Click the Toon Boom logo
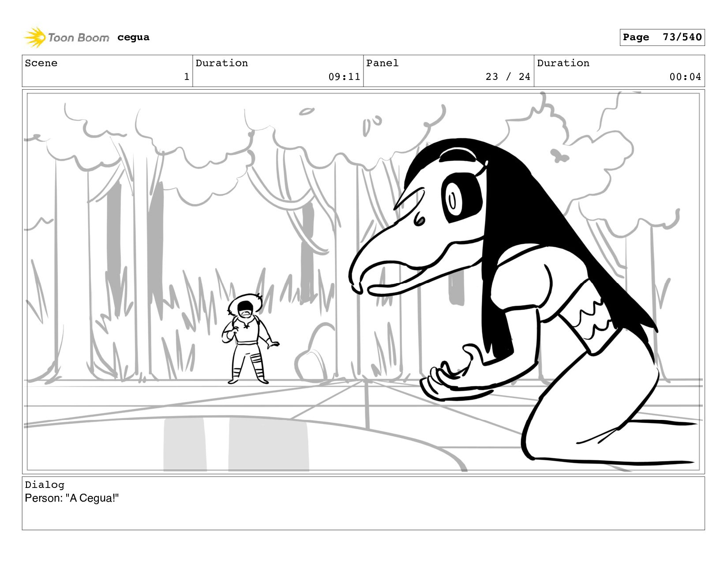The width and height of the screenshot is (728, 563). [x=66, y=38]
